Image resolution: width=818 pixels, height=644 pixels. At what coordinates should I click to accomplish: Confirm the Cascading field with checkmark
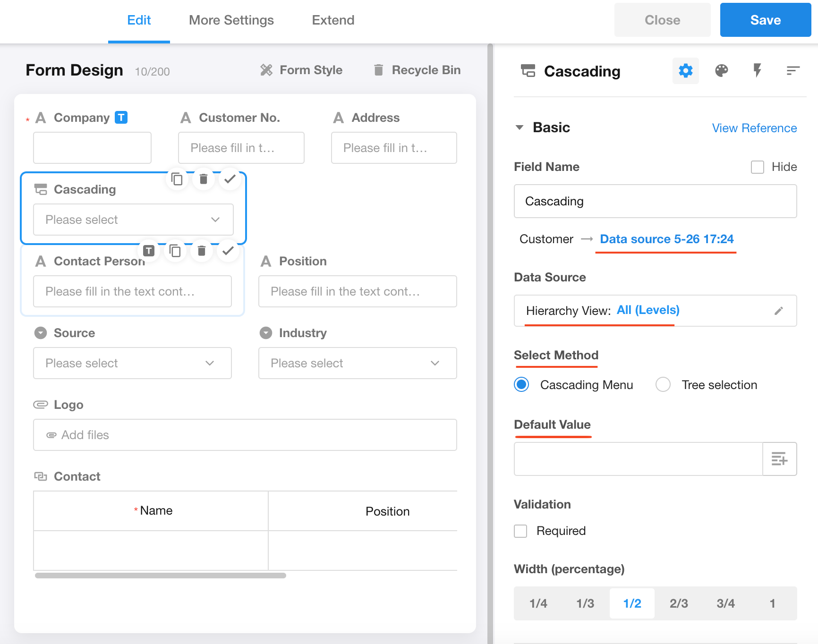coord(230,179)
